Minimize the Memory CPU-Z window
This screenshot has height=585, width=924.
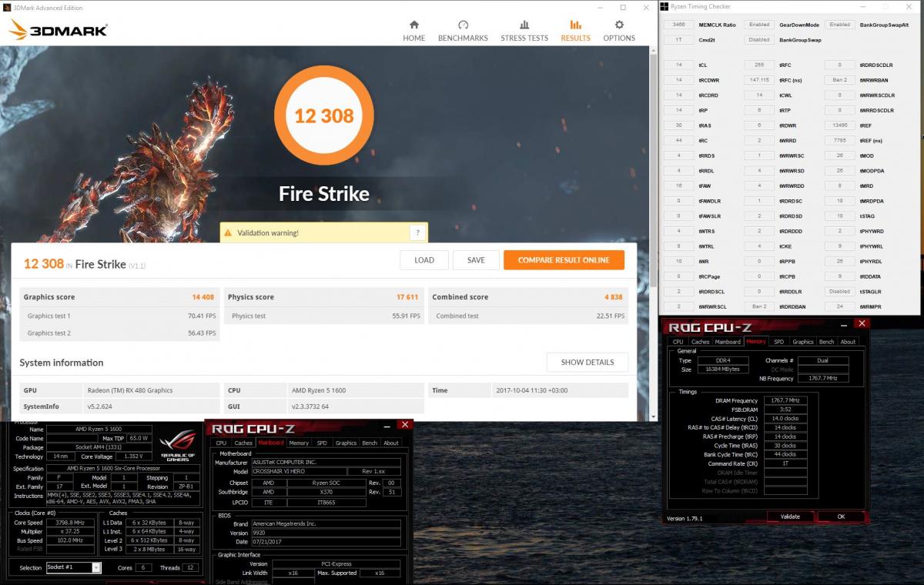pyautogui.click(x=845, y=324)
